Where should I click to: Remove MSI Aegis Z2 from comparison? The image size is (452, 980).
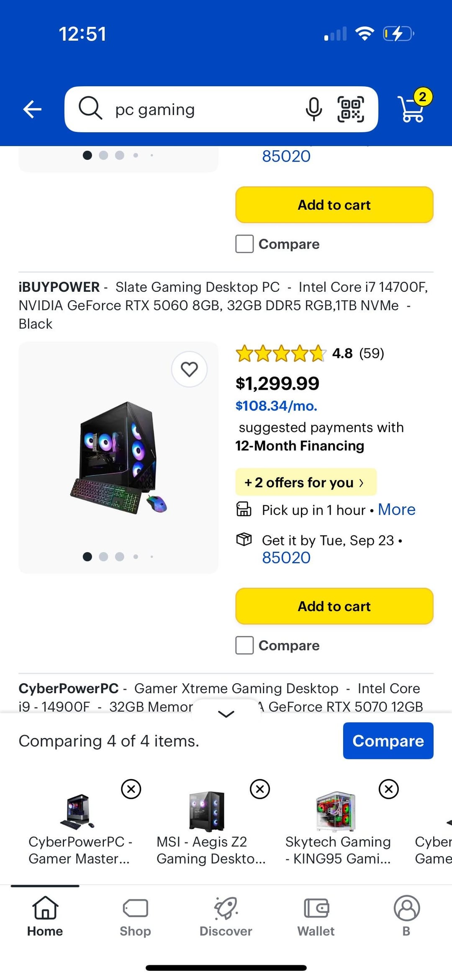pos(260,789)
